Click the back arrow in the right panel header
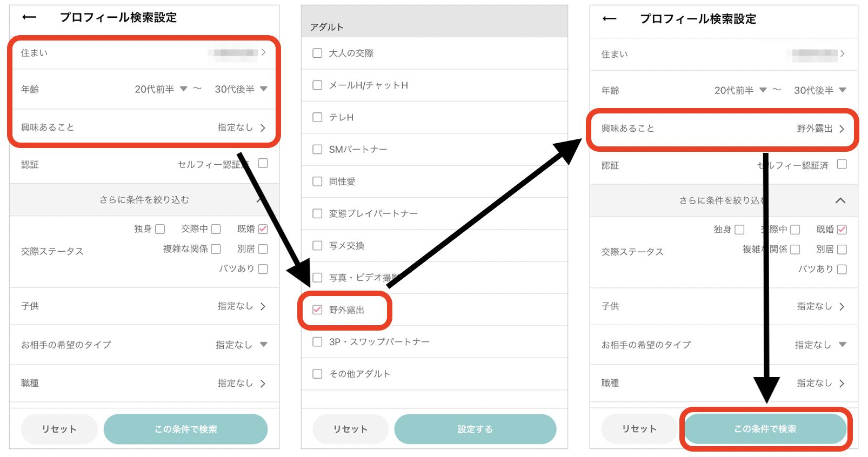Viewport: 868px width, 457px height. [609, 19]
